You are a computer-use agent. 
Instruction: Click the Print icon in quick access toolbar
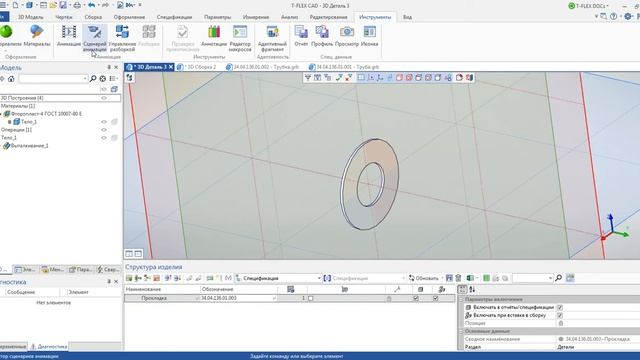(x=77, y=5)
